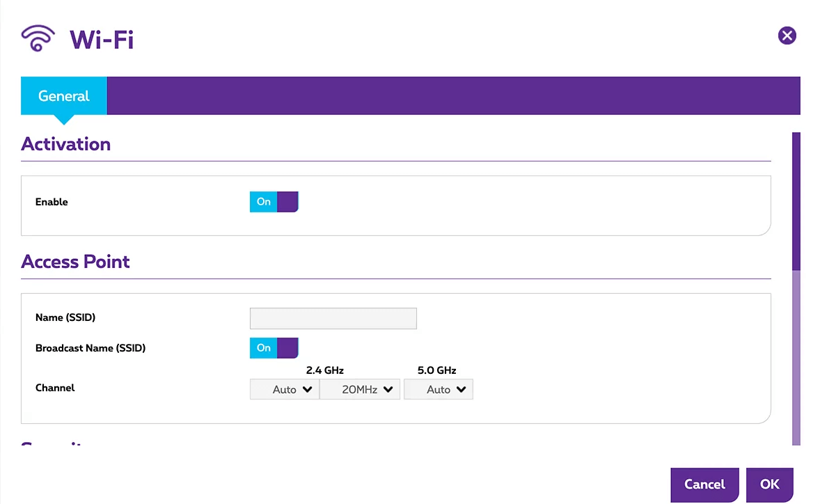
Task: Toggle the Wi-Fi Enable switch
Action: (274, 202)
